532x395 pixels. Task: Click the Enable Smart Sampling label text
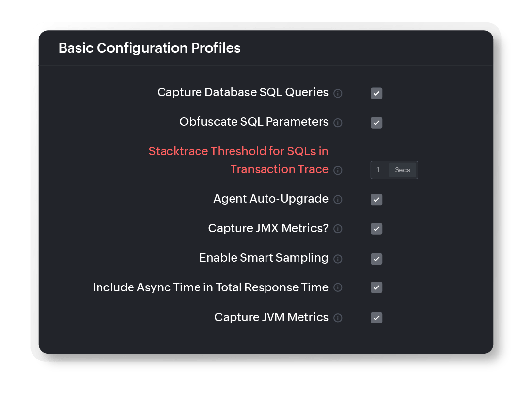pos(264,258)
